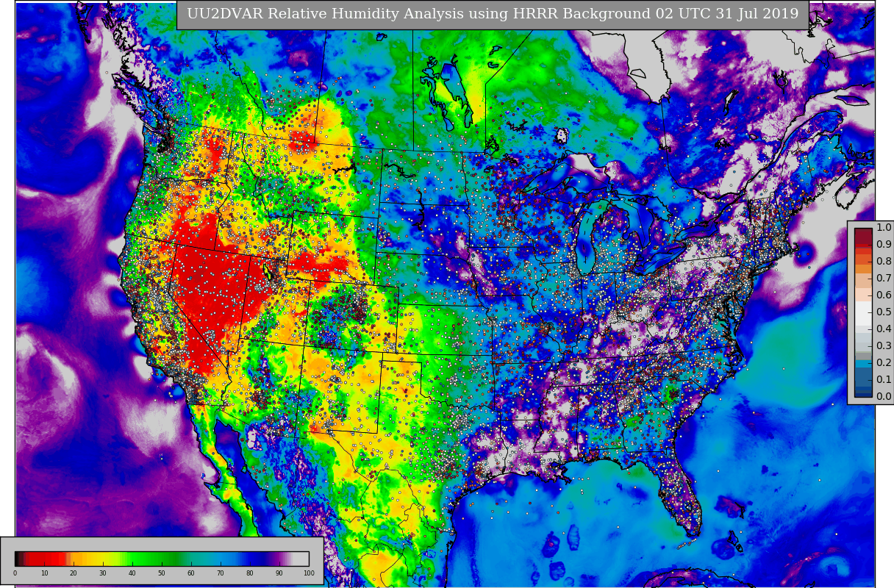Pick the dark navy bottom swatch of right colorbar
Screen dimensions: 894x588
tap(863, 393)
